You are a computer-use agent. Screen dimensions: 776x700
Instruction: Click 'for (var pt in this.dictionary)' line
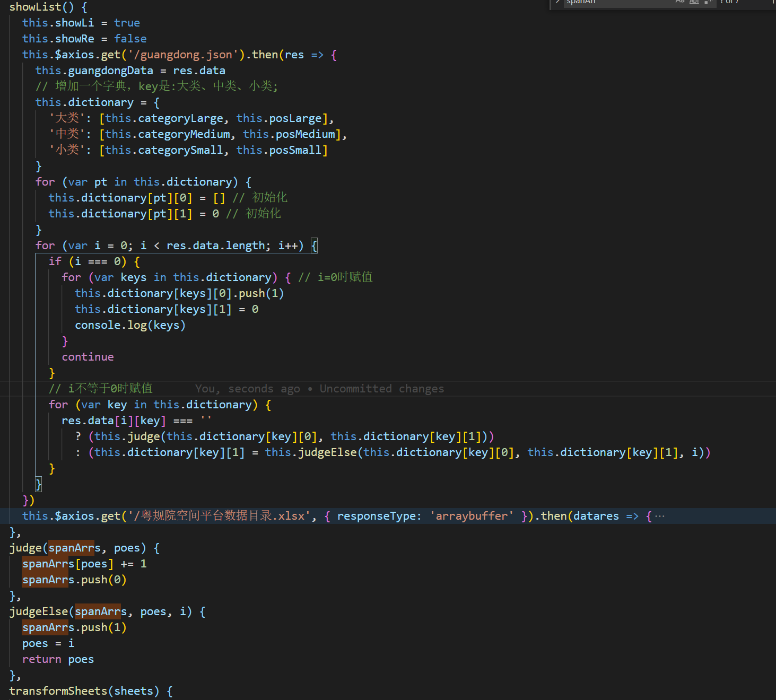[144, 182]
